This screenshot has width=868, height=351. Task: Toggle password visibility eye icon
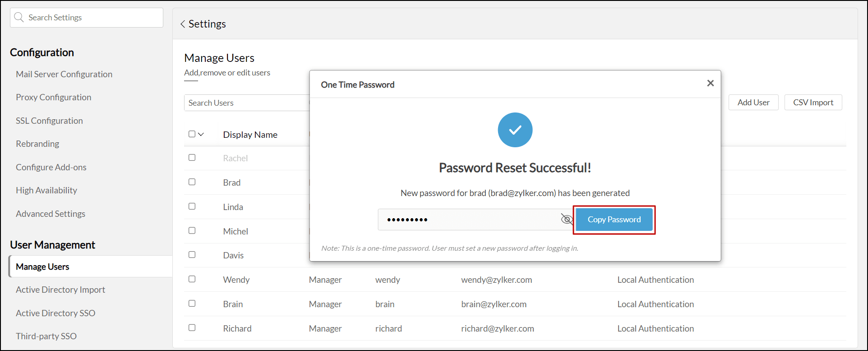[567, 220]
